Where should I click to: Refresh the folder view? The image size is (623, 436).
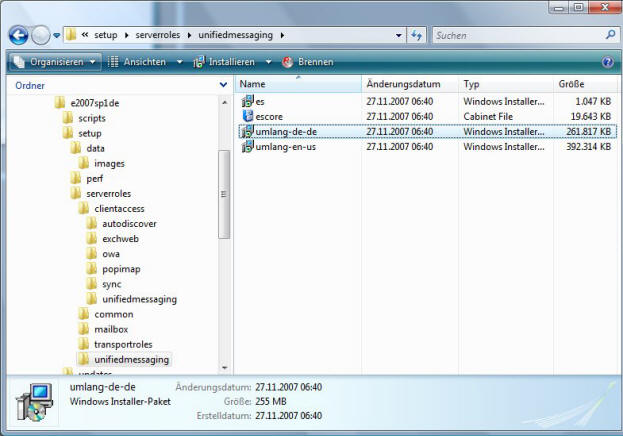(x=416, y=35)
